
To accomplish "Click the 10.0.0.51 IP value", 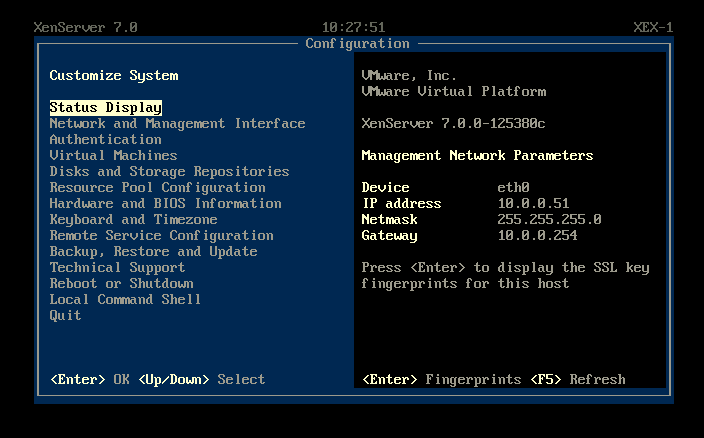I will [533, 203].
